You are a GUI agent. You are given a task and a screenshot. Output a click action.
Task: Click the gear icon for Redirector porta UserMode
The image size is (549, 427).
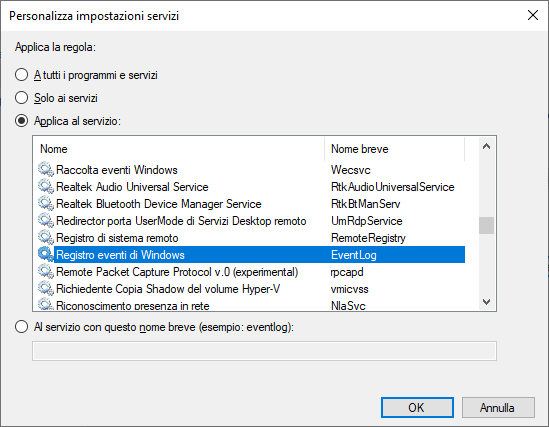(x=46, y=221)
